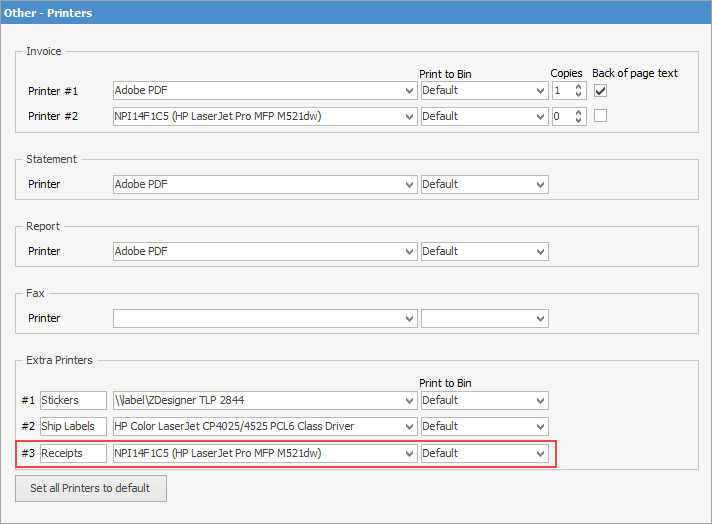
Task: Uncheck Back of page text for Printer #1
Action: 600,90
